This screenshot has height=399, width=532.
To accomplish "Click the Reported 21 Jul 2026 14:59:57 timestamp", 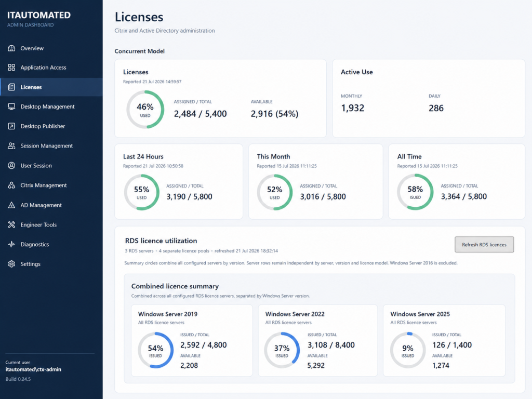I will coord(152,82).
